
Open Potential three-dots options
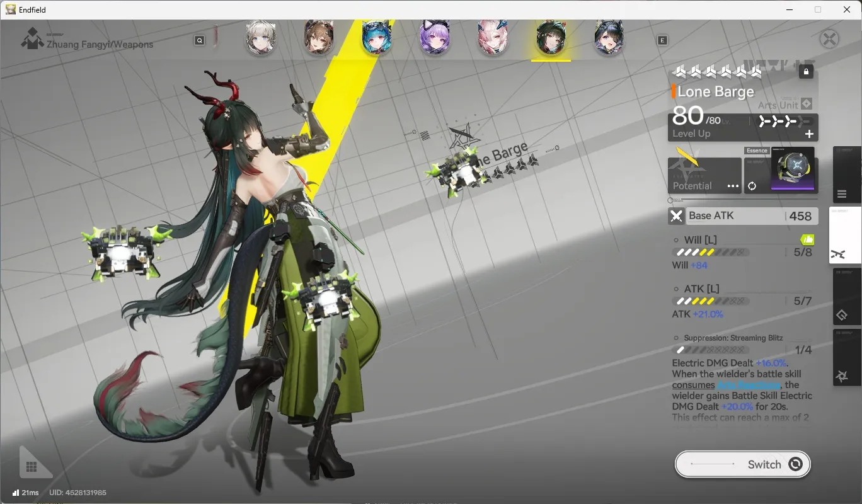pos(733,186)
